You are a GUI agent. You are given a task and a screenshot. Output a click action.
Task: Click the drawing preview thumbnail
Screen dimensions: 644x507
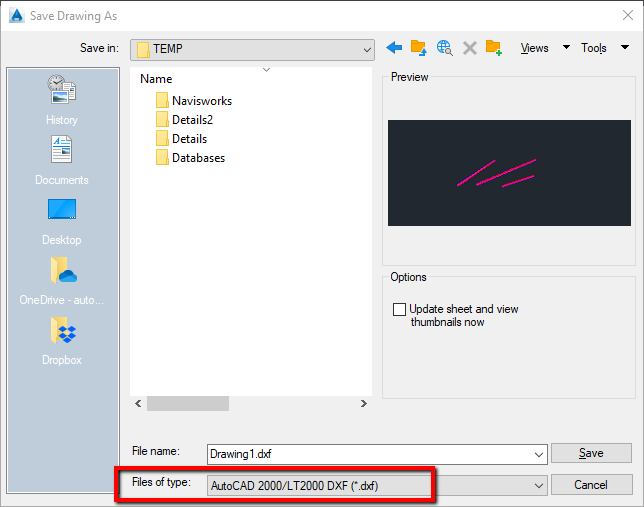509,173
